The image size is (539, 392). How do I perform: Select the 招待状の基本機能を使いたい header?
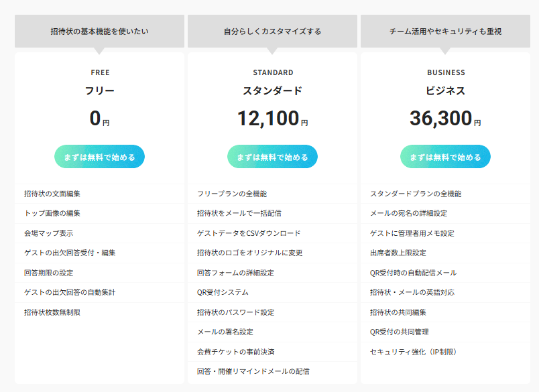point(99,31)
